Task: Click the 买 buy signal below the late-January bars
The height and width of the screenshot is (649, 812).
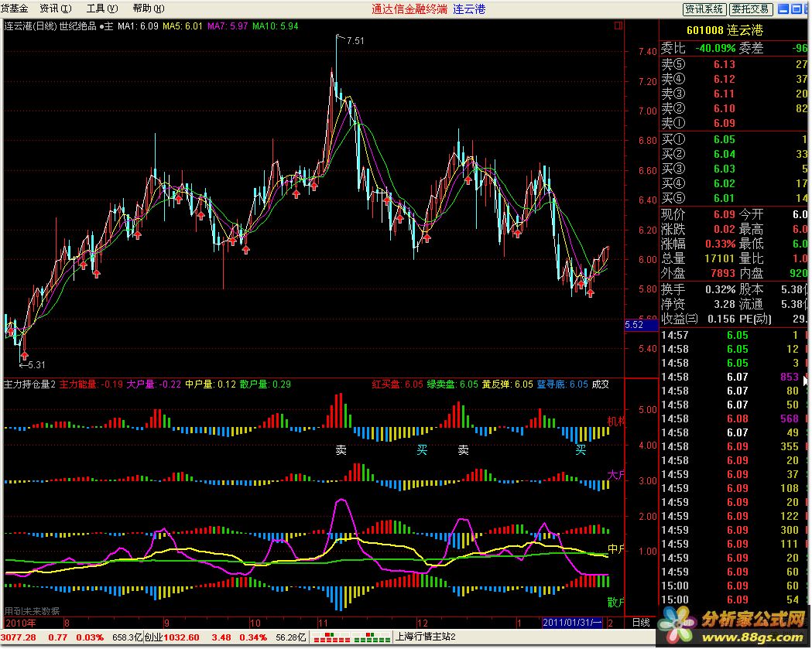Action: click(x=581, y=449)
